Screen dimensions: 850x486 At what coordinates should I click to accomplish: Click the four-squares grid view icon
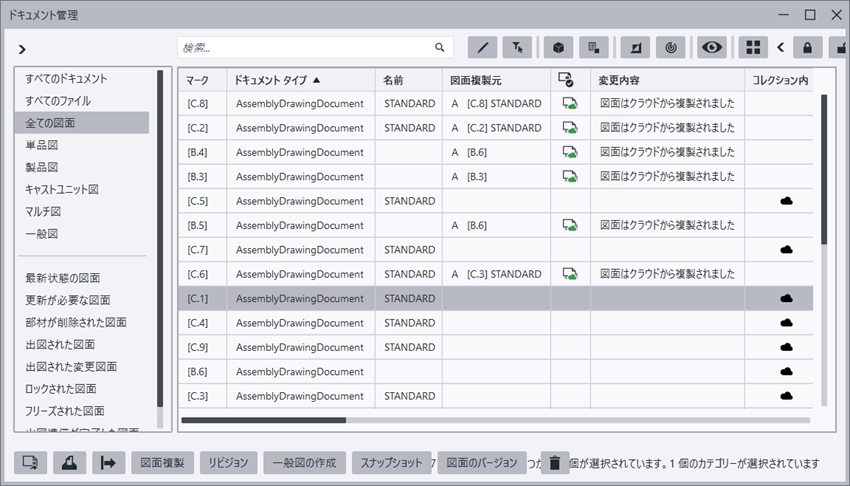(753, 47)
